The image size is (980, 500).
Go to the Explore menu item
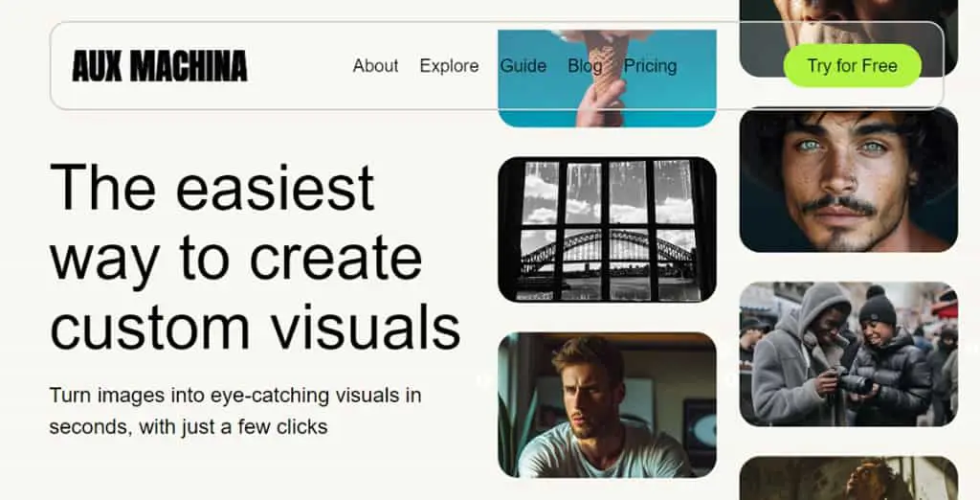tap(450, 66)
